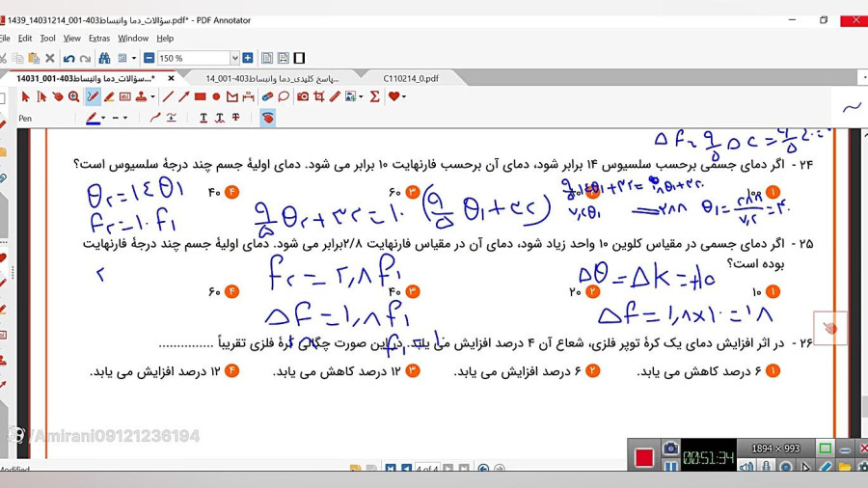868x488 pixels.
Task: Open the pen color dropdown
Action: click(x=103, y=118)
